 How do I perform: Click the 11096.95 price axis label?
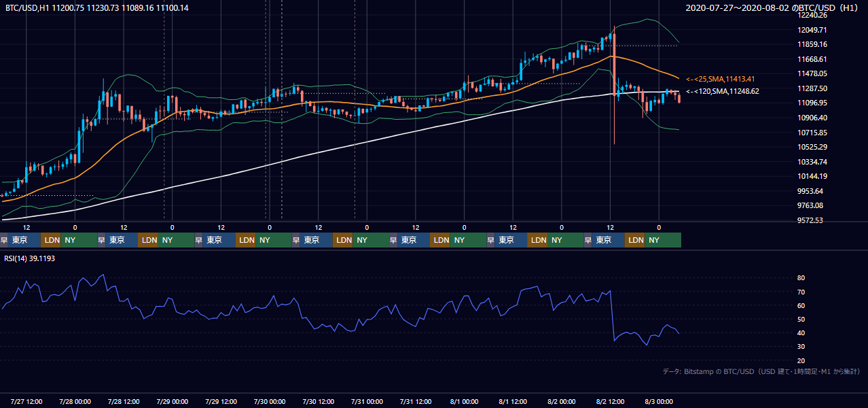813,103
